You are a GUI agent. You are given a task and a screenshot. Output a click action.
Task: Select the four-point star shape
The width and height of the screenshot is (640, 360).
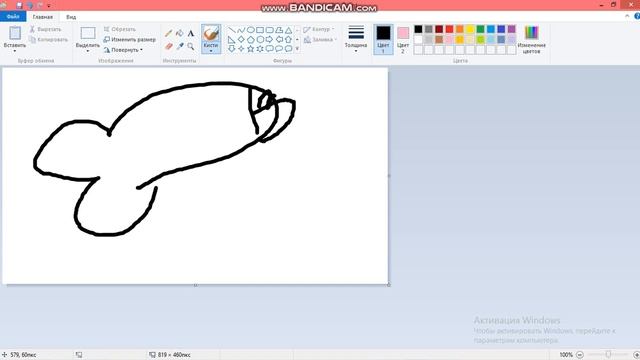[x=241, y=49]
